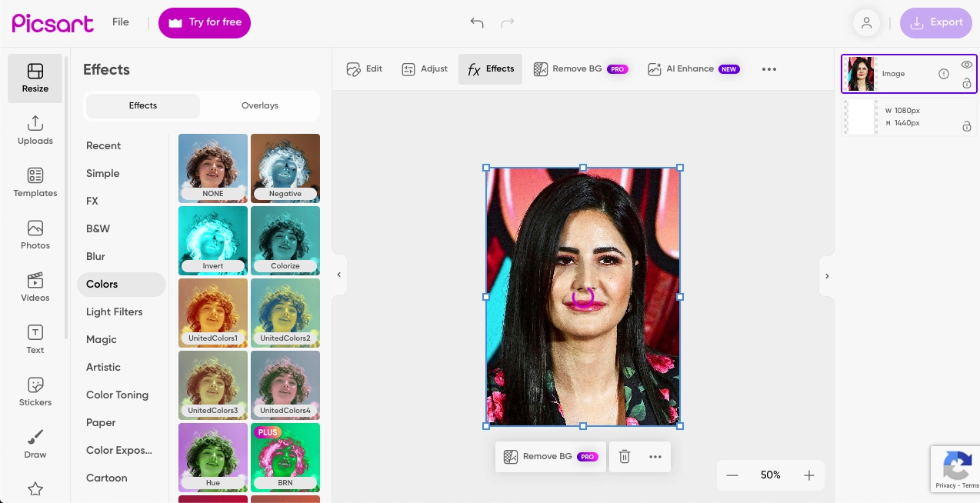Viewport: 980px width, 503px height.
Task: Zoom out with the minus button
Action: click(x=732, y=475)
